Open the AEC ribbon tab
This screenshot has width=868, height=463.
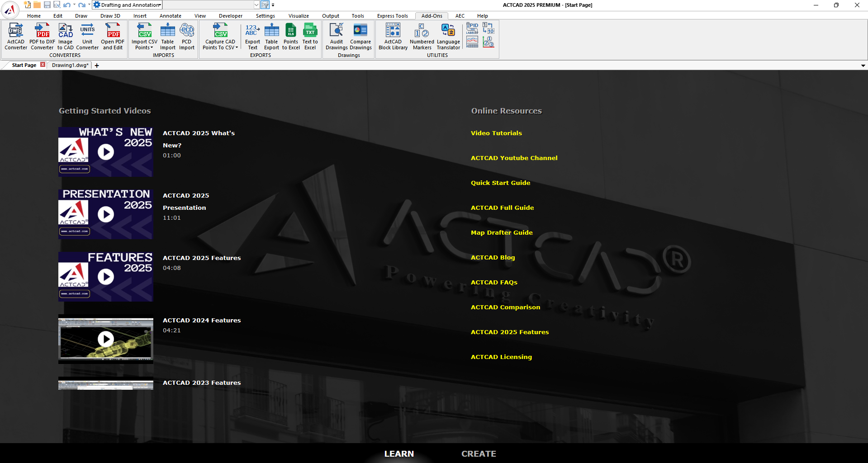pos(460,16)
